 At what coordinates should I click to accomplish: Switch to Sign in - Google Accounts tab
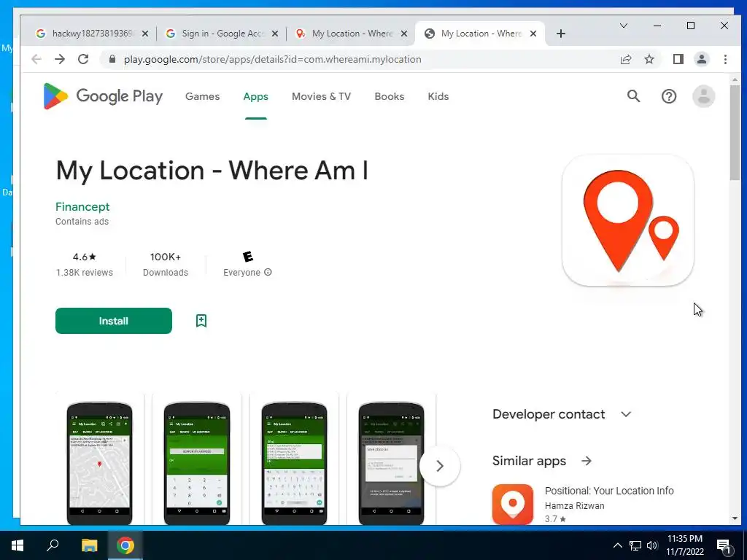(222, 34)
